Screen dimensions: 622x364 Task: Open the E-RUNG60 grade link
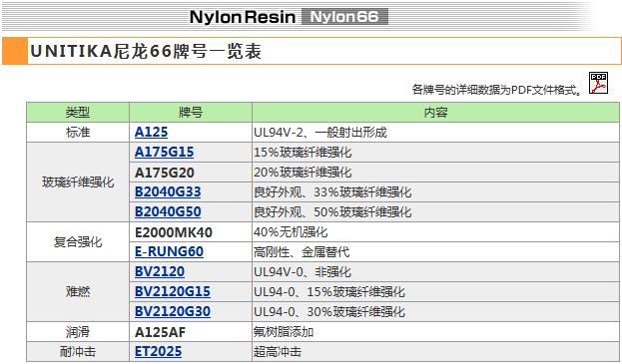pyautogui.click(x=169, y=252)
